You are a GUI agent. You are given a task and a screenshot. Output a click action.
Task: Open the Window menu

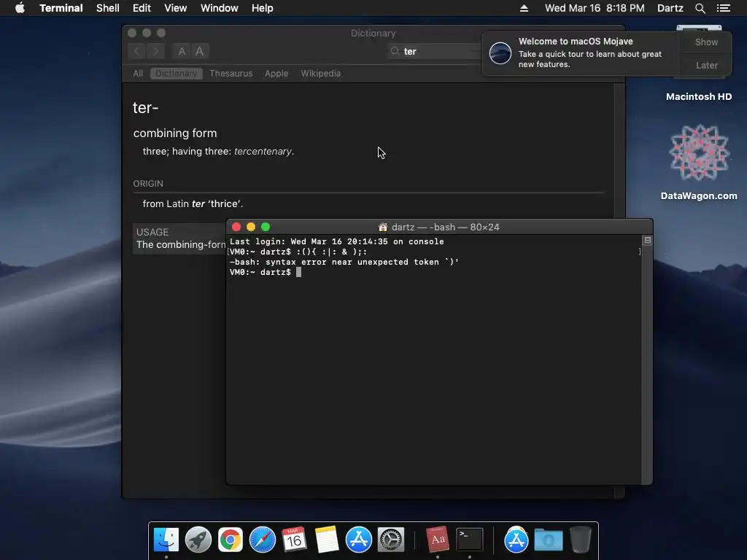(219, 8)
